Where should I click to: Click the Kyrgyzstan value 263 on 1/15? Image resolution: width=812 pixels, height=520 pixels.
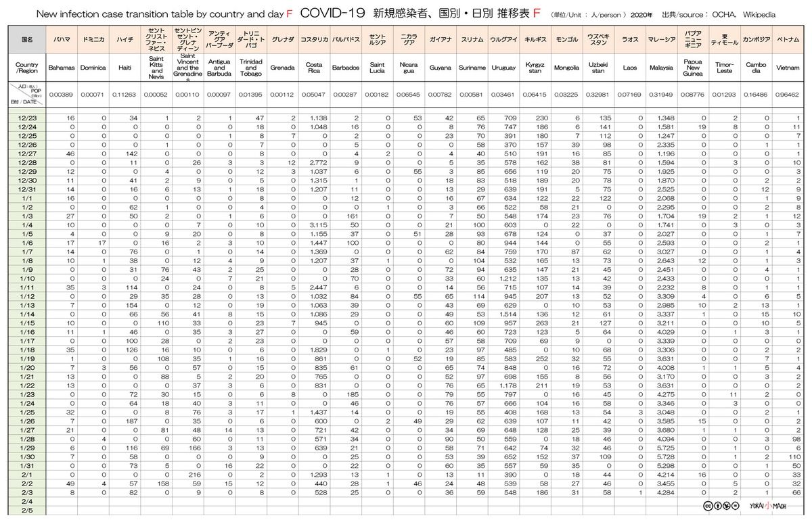(542, 323)
